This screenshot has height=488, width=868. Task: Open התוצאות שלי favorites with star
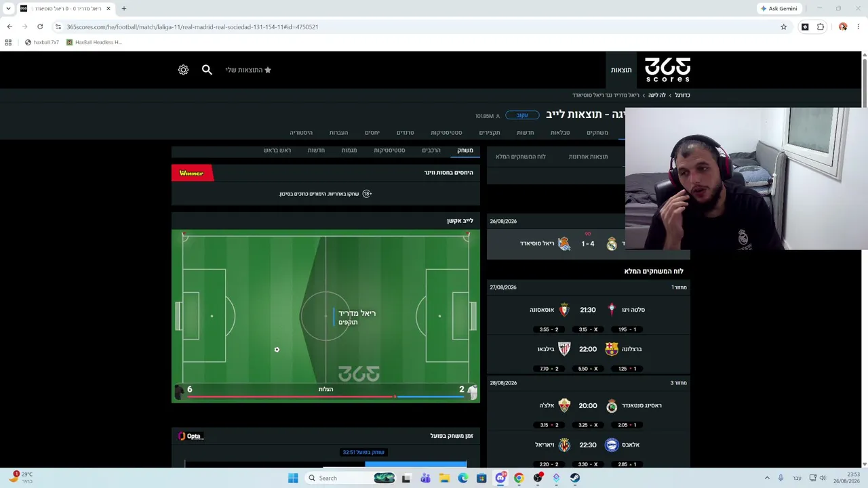(248, 70)
